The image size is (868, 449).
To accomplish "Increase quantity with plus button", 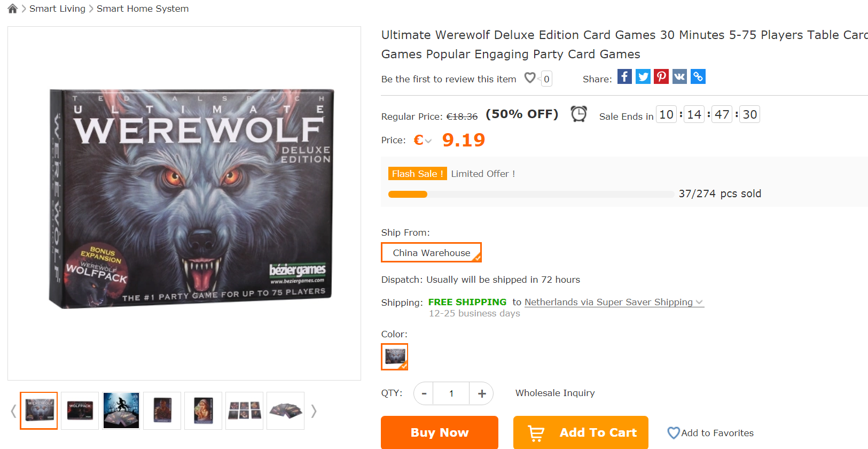I will [481, 394].
